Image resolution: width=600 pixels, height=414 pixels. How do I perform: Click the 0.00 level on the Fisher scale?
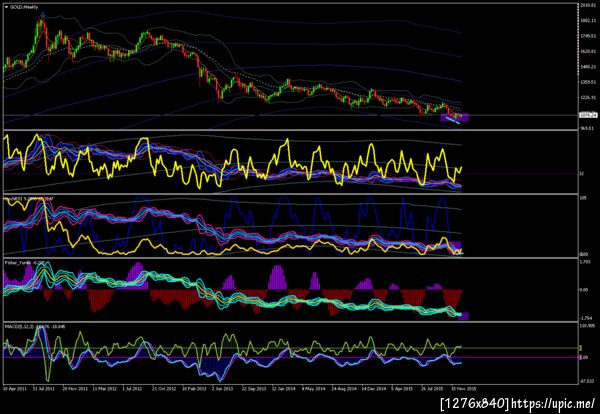(584, 290)
